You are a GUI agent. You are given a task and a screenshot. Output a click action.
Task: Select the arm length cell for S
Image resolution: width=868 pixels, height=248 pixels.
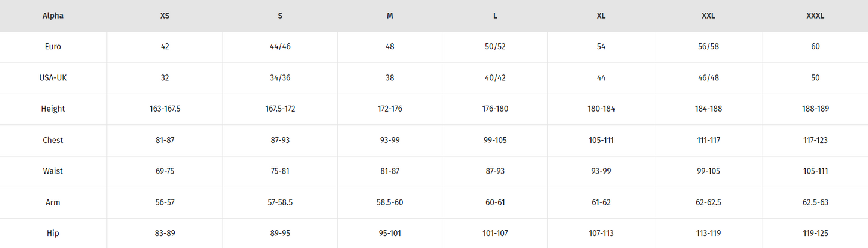coord(280,202)
